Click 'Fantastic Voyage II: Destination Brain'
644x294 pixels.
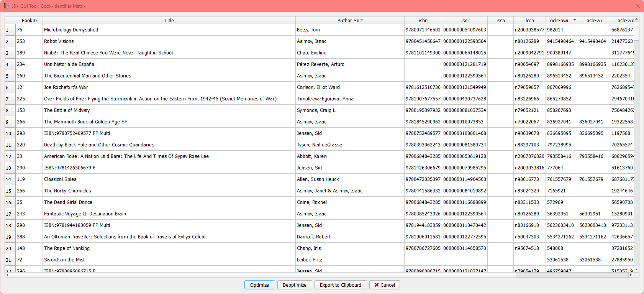click(x=169, y=214)
